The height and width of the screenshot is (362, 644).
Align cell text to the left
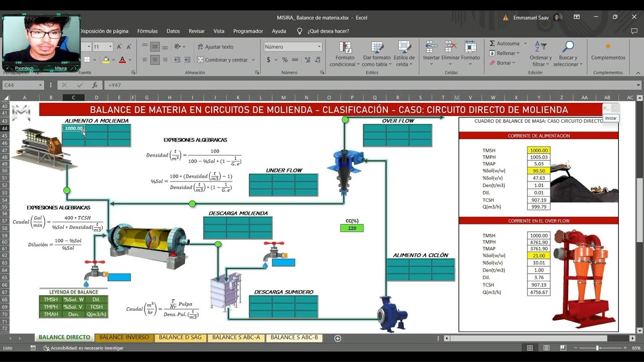coord(145,60)
